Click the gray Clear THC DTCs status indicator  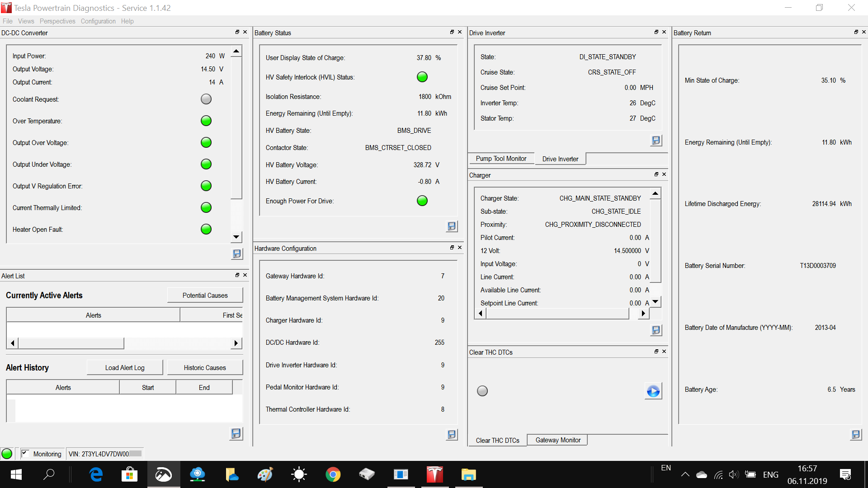(x=482, y=391)
